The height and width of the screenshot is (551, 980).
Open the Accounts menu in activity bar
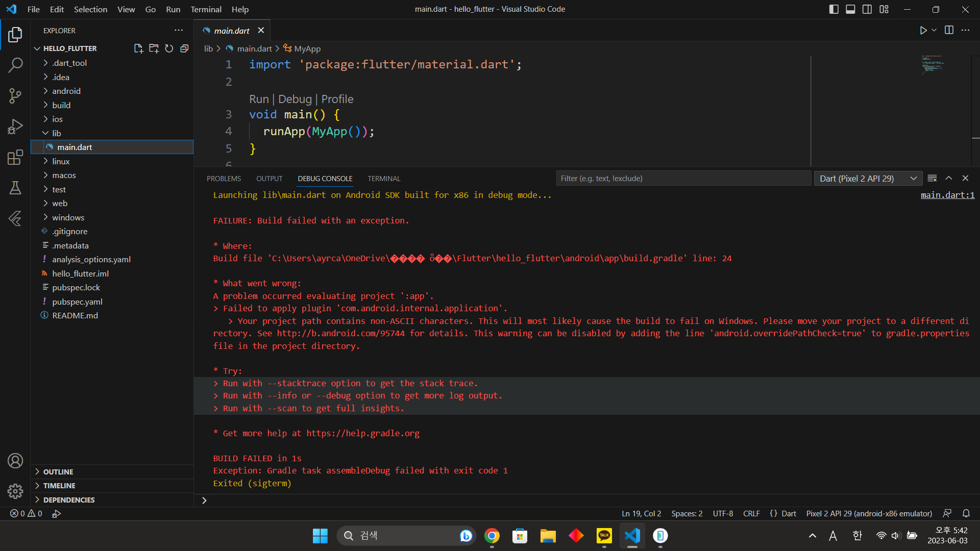tap(15, 461)
